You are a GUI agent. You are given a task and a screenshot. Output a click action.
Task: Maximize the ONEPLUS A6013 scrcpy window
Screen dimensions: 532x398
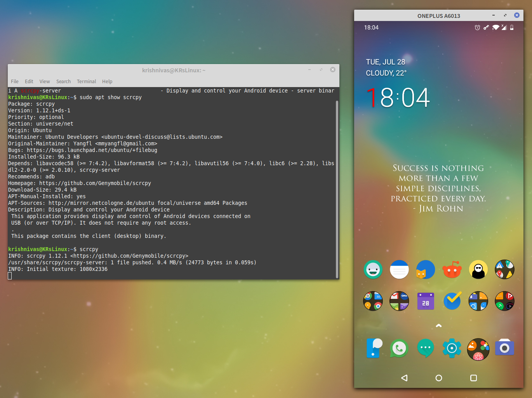coord(505,16)
